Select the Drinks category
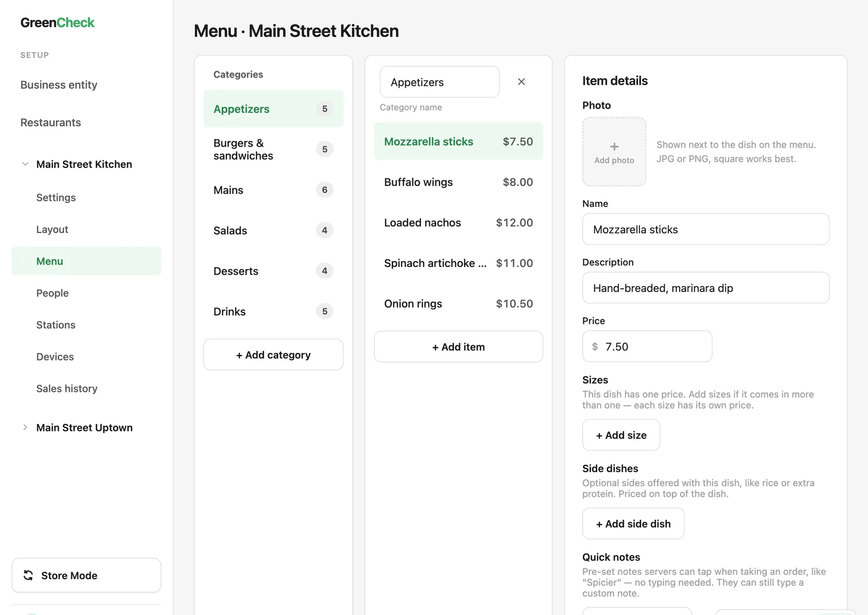Screen dimensions: 868x615 coord(273,312)
